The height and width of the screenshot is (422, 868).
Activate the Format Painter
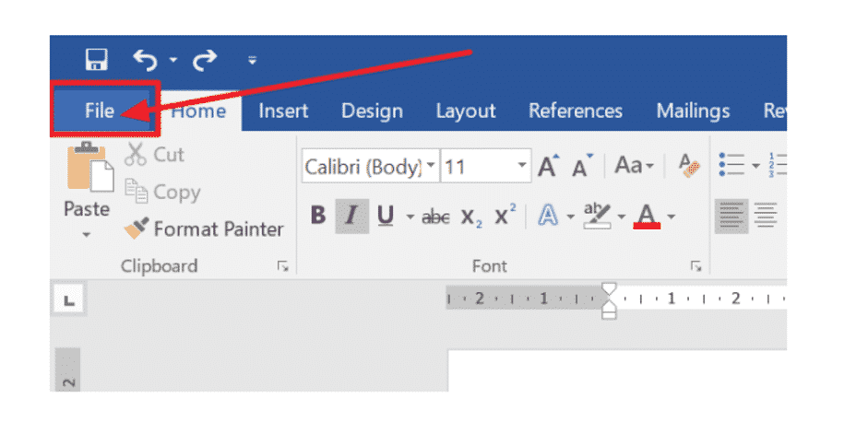click(204, 229)
